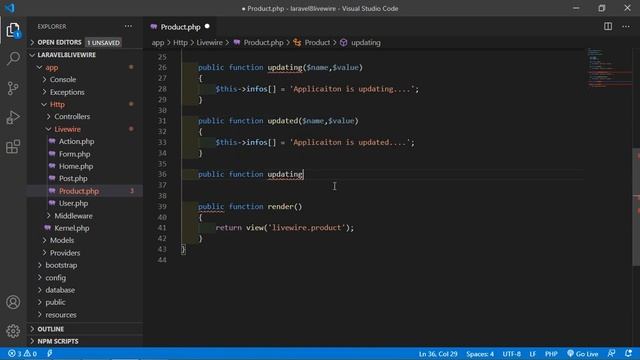Open the Accounts menu icon

click(x=13, y=302)
